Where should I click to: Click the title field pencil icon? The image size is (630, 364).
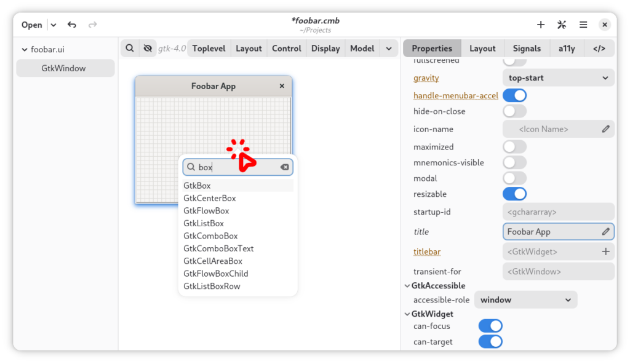(x=605, y=232)
